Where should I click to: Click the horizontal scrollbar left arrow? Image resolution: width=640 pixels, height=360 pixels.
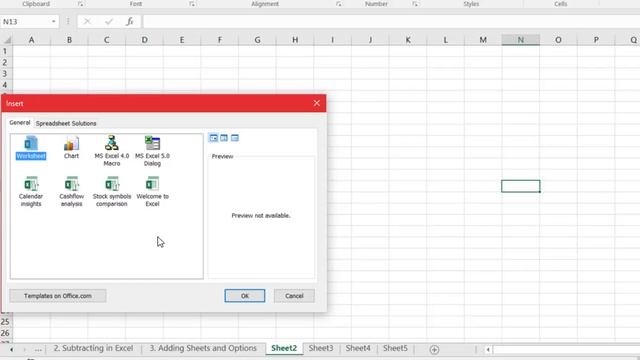coord(488,349)
